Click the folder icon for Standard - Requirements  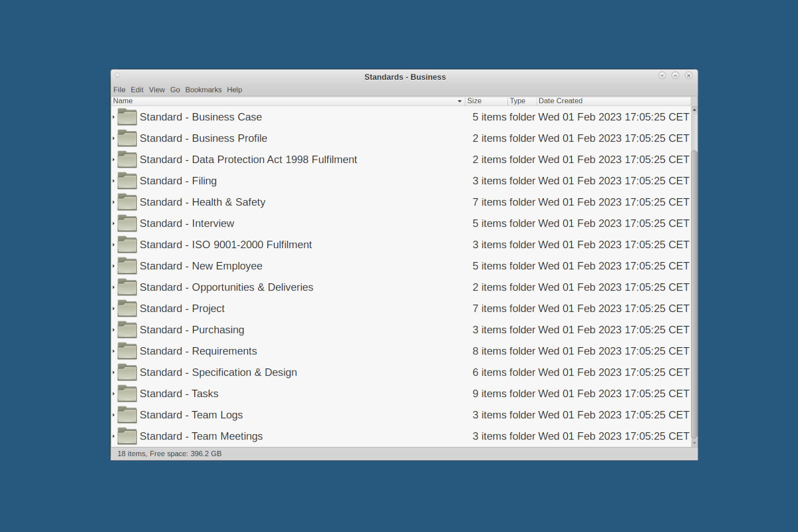coord(127,351)
